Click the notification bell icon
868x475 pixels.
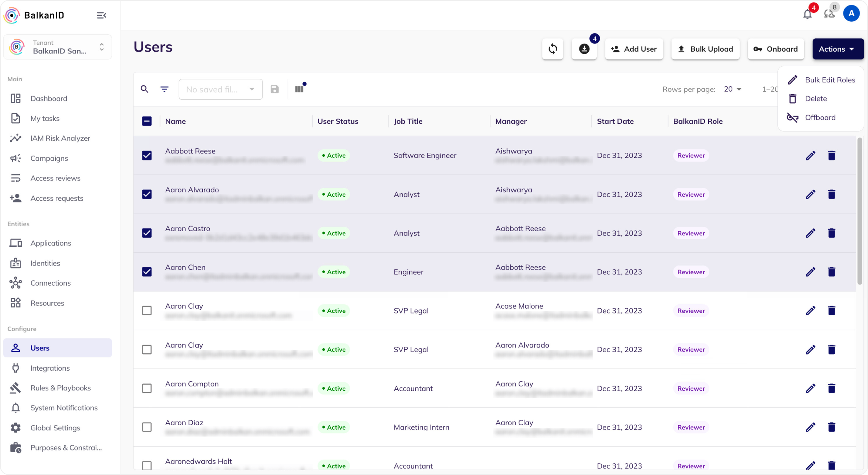point(807,14)
